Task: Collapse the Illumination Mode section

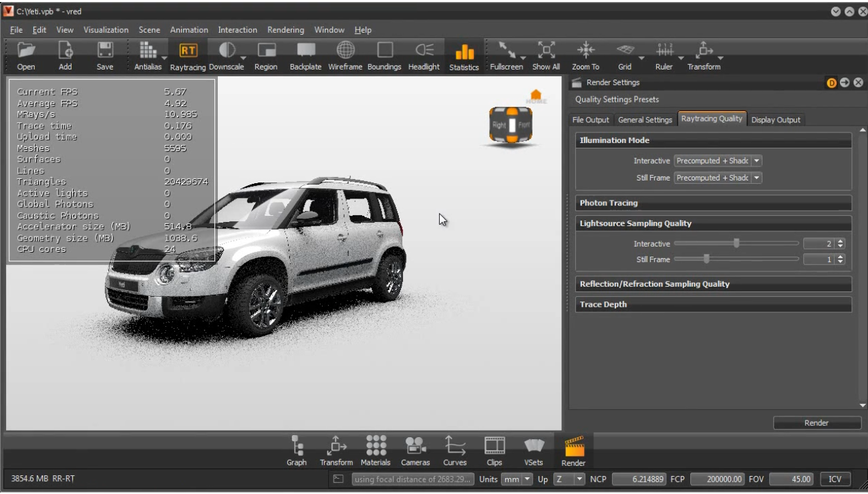Action: click(x=714, y=140)
